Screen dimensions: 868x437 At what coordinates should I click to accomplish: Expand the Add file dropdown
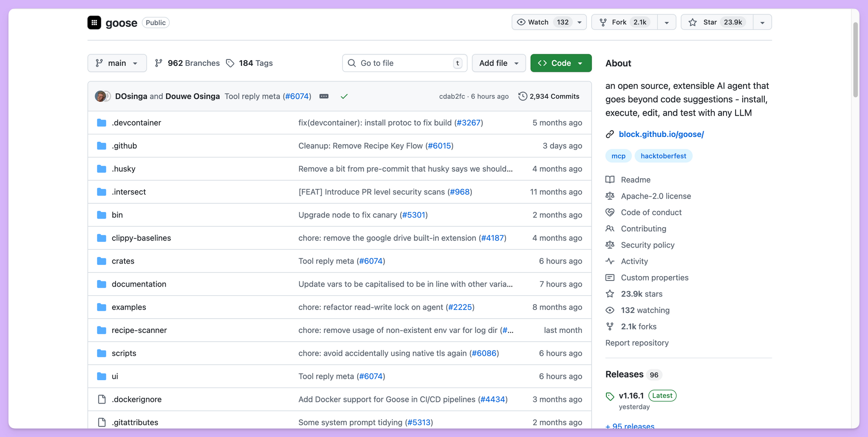(x=499, y=63)
